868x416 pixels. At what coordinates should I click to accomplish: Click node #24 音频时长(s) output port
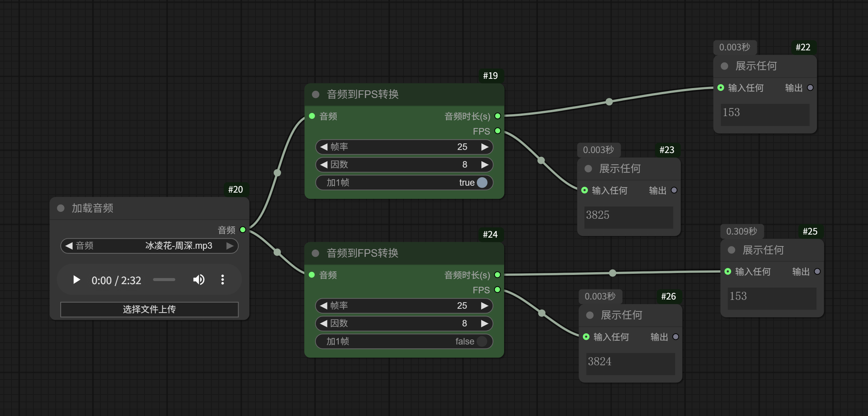pos(498,275)
